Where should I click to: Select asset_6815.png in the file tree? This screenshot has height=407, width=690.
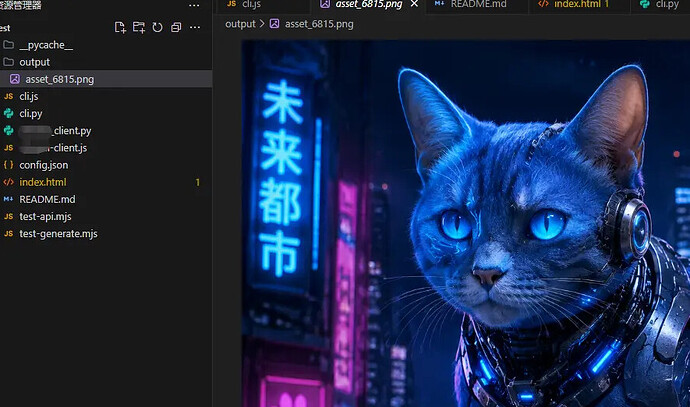[106, 79]
